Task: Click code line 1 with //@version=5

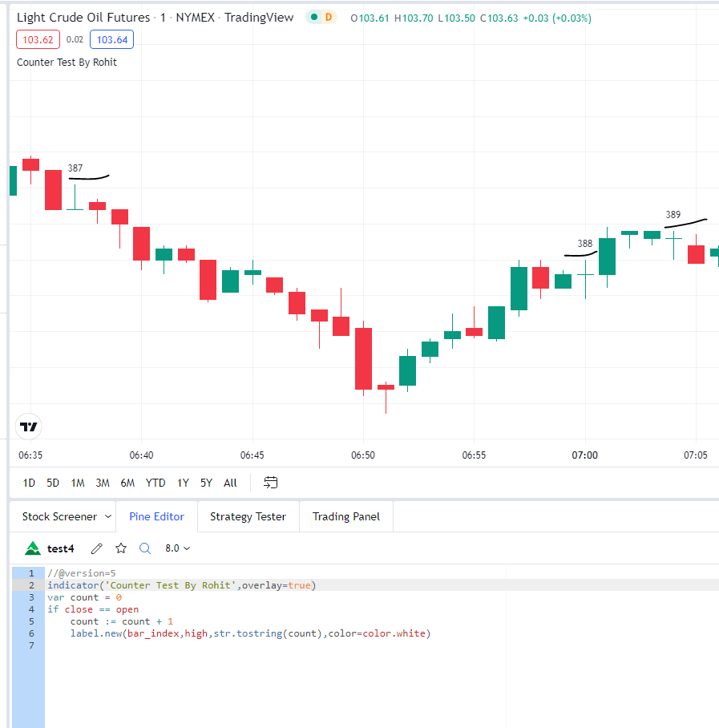Action: click(x=82, y=573)
